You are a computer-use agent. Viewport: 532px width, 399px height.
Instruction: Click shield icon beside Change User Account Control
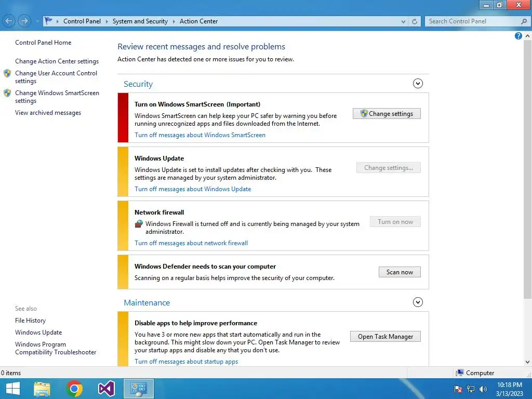7,73
